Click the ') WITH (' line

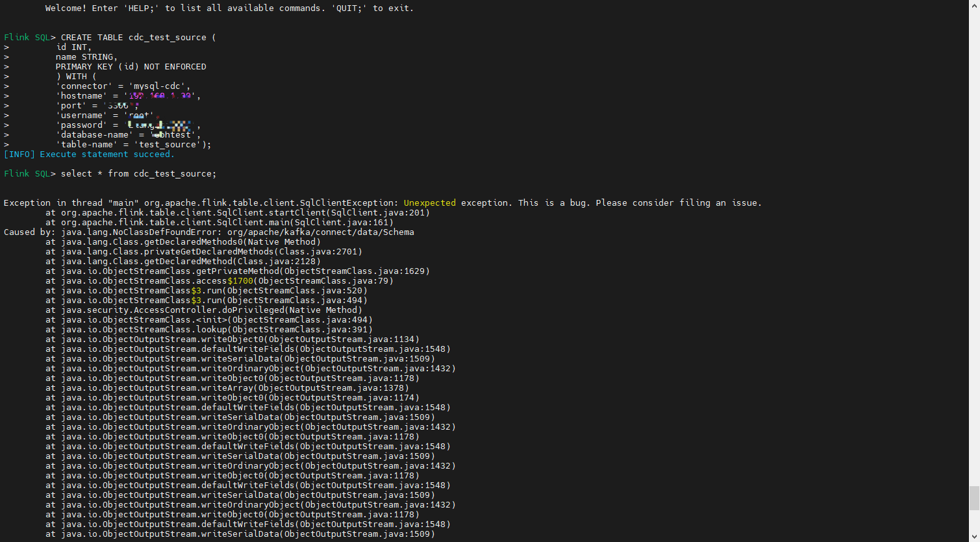coord(77,77)
